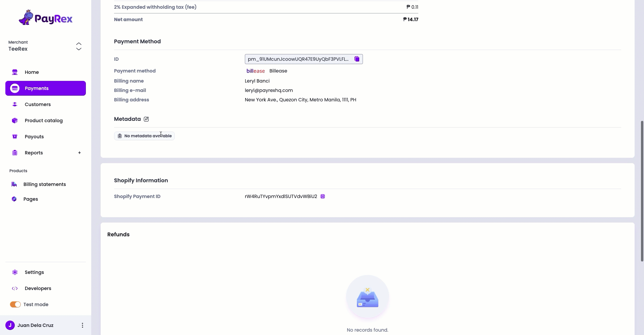Toggle Test mode off

(x=15, y=304)
